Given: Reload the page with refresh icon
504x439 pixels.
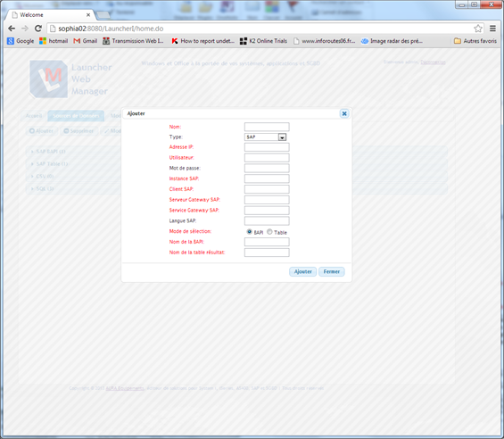Looking at the screenshot, I should tap(38, 29).
